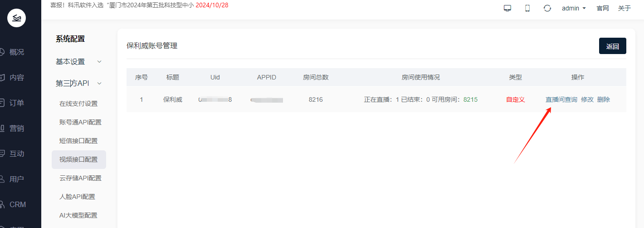Click the round logo at top left

[x=17, y=18]
